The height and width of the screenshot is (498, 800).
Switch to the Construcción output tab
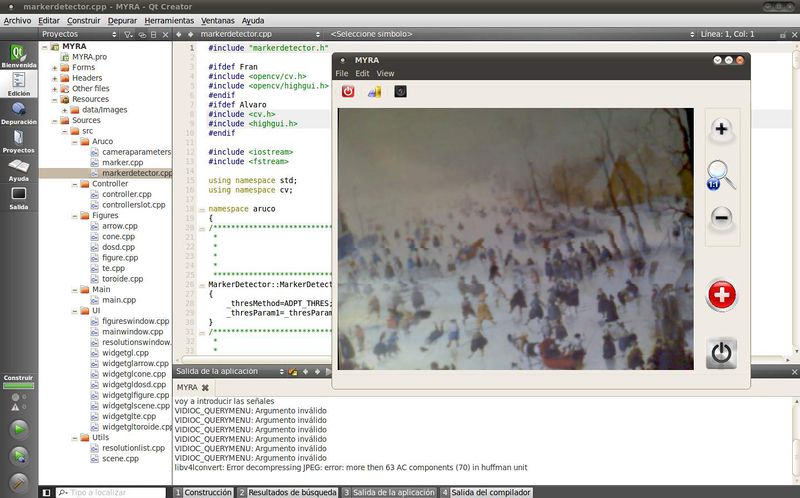pyautogui.click(x=203, y=492)
